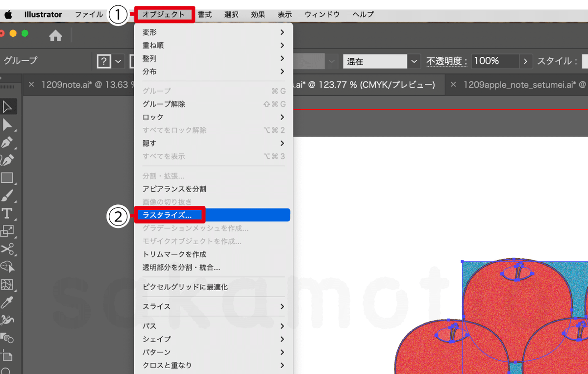588x374 pixels.
Task: Select the Eyedropper tool
Action: pos(7,302)
